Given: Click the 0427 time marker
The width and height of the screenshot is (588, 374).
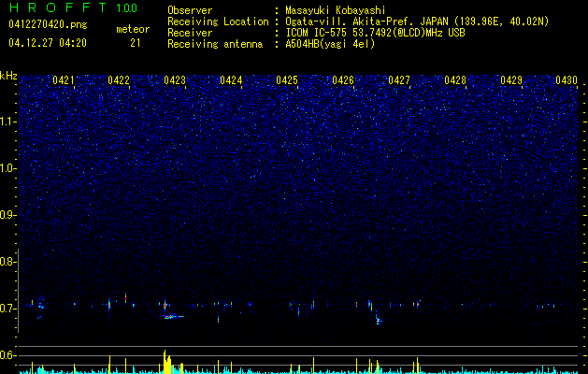Looking at the screenshot, I should click(399, 80).
